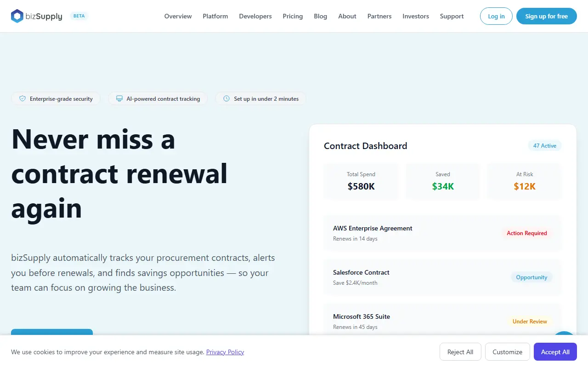
Task: Go to the Platform menu item
Action: pyautogui.click(x=215, y=16)
